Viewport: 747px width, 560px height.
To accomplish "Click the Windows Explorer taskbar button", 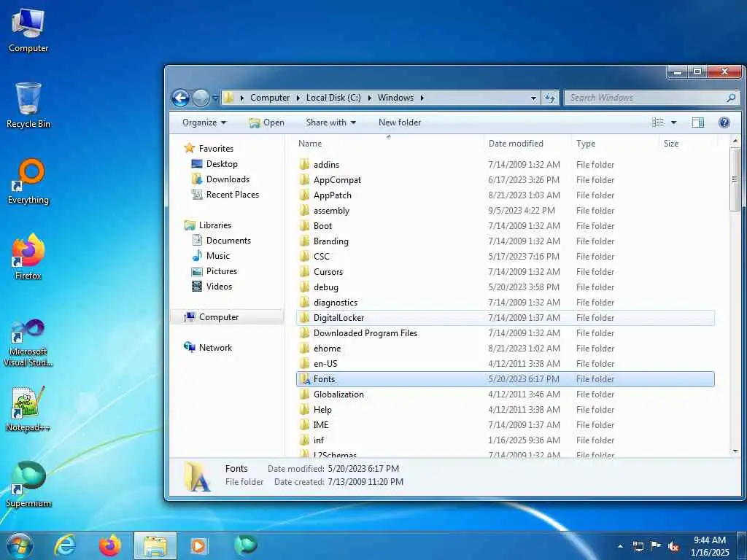I will [155, 545].
